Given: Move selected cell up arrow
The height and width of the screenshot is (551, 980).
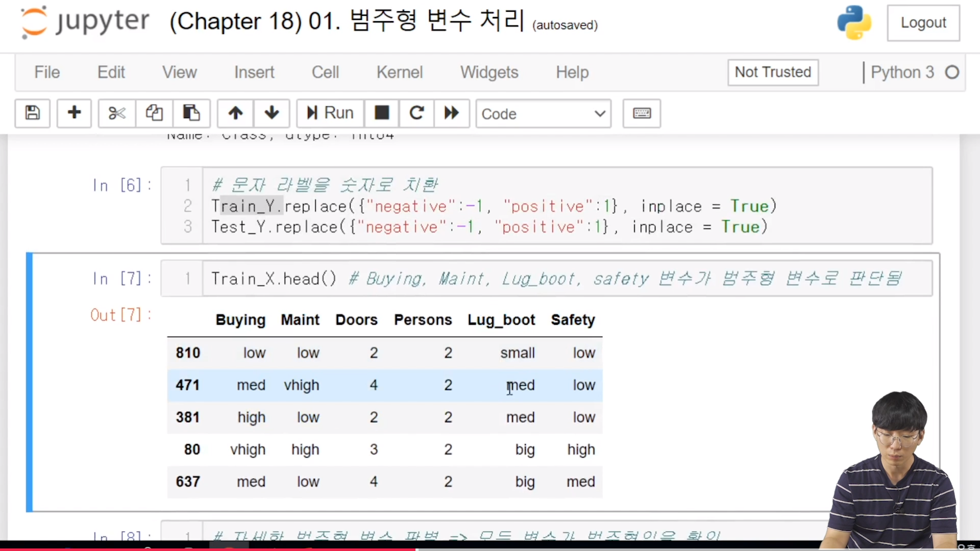Looking at the screenshot, I should tap(235, 113).
